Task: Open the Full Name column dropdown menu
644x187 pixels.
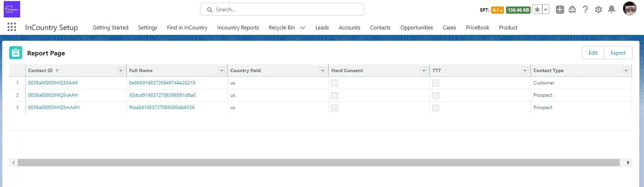Action: click(222, 70)
